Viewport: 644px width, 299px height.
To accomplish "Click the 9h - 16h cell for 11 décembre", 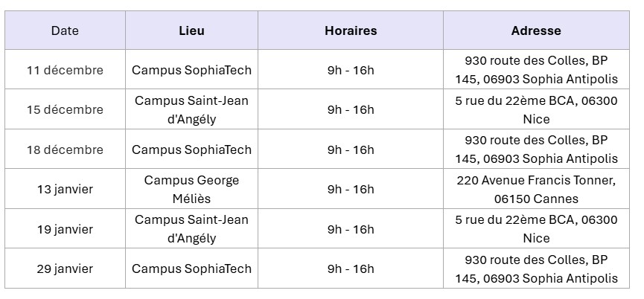I will (x=351, y=70).
